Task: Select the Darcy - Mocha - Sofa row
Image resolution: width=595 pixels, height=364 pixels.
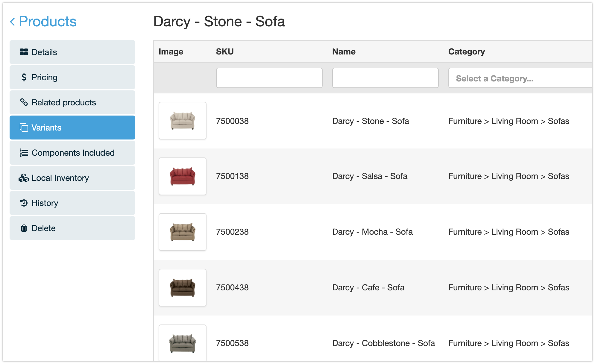Action: coord(372,231)
